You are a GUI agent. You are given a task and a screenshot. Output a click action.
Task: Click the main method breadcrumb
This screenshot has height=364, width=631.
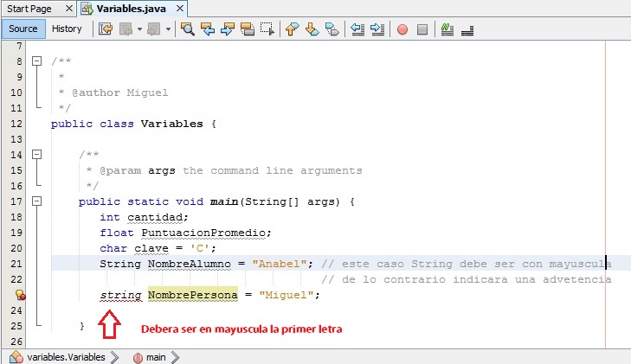155,356
